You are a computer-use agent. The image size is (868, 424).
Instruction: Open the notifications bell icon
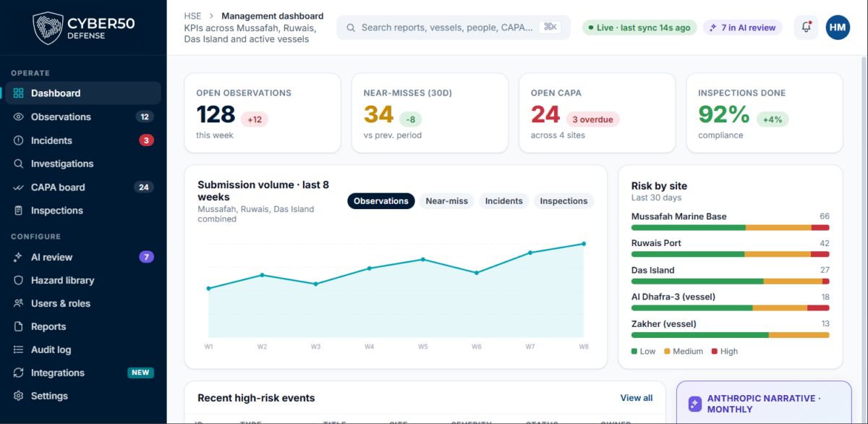click(x=807, y=27)
